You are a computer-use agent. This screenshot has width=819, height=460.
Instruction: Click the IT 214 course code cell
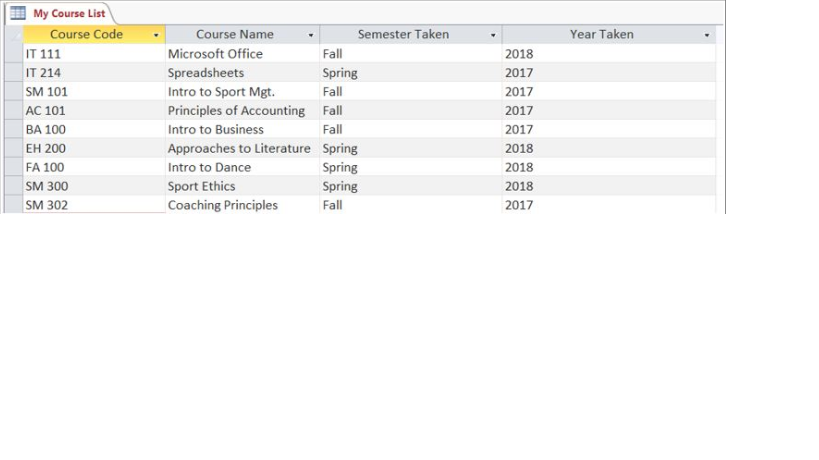point(93,73)
